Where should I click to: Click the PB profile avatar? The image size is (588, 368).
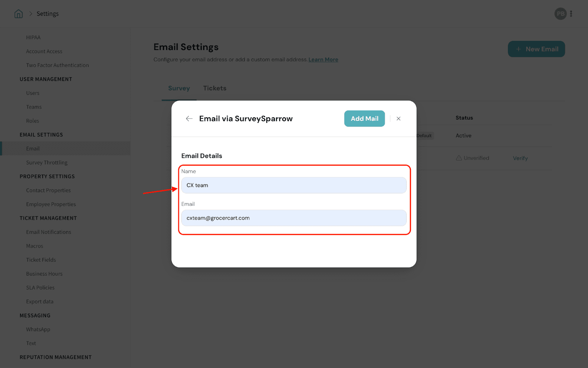tap(560, 14)
